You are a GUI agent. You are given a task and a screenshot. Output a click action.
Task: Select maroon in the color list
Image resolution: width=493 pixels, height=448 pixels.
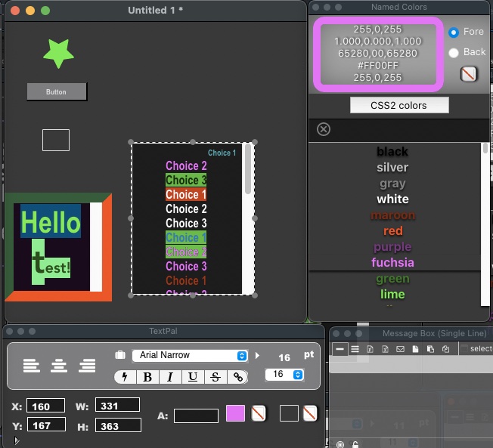[x=392, y=215]
